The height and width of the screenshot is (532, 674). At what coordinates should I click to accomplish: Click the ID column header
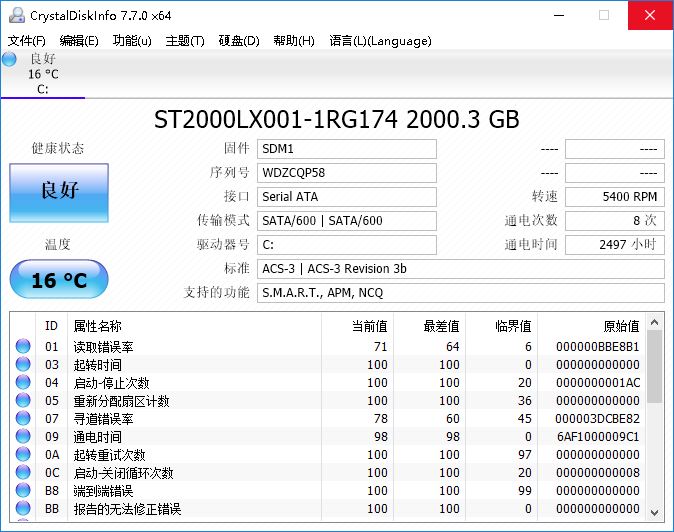coord(51,326)
